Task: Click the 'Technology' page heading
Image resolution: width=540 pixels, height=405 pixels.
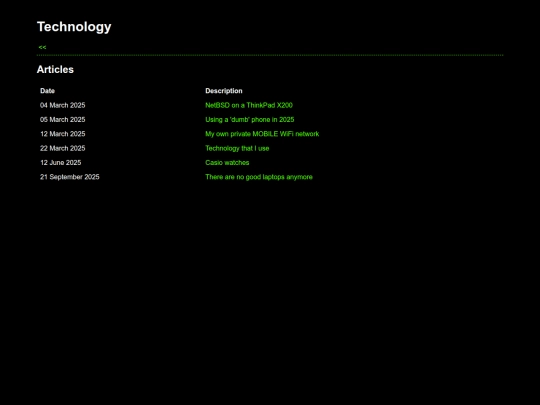Action: 74,27
